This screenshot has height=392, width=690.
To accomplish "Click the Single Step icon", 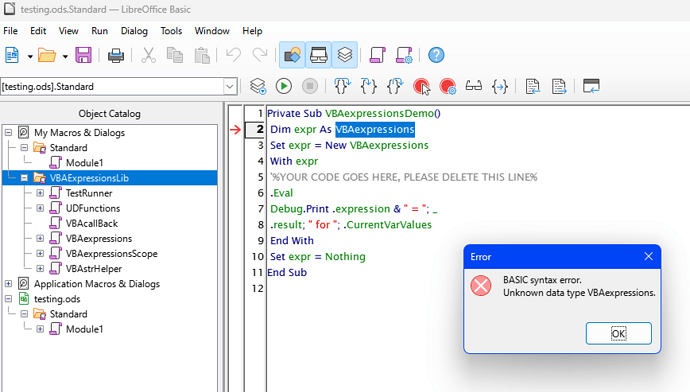I will (x=368, y=86).
